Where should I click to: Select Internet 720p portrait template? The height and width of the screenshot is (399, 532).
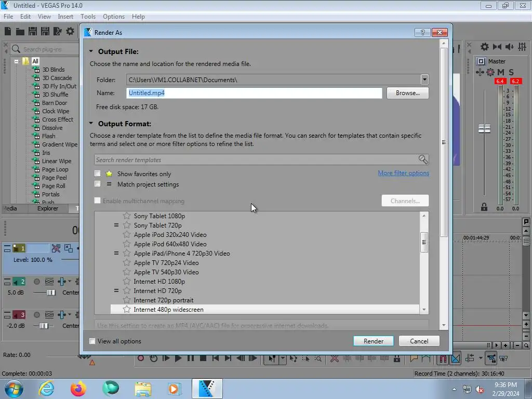(x=163, y=300)
